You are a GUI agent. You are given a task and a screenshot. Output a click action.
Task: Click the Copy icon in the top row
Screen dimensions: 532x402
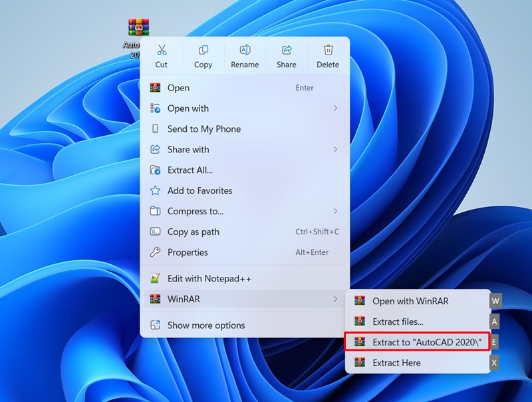click(203, 51)
